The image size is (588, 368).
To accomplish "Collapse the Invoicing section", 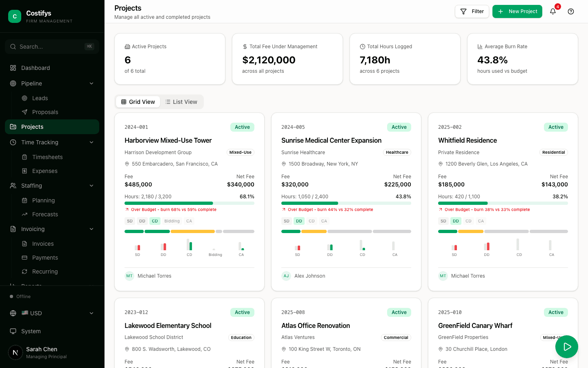I will (x=91, y=229).
